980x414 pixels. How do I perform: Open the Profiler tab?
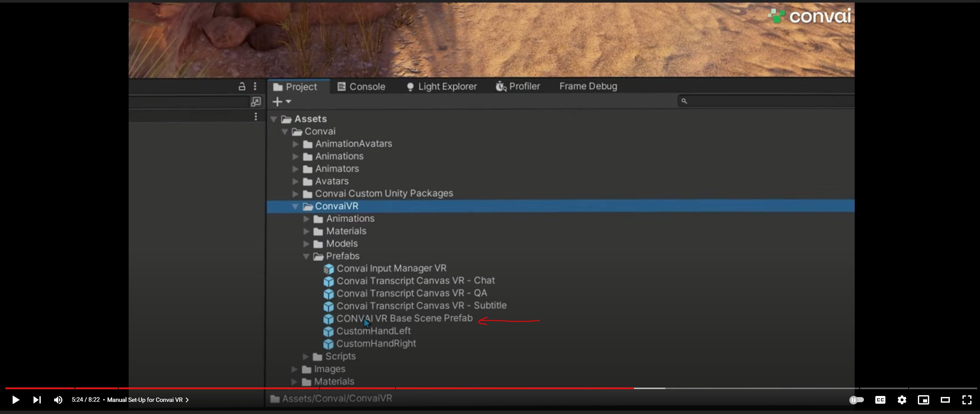518,87
